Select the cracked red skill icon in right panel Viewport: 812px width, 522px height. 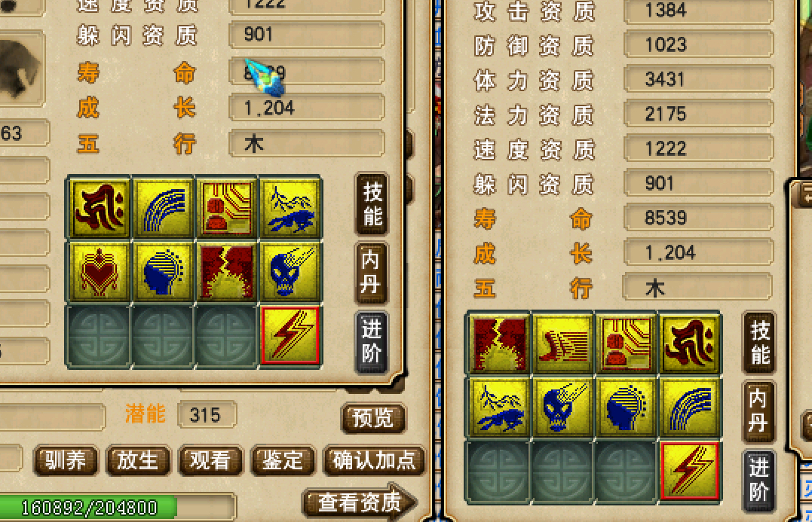pyautogui.click(x=499, y=343)
